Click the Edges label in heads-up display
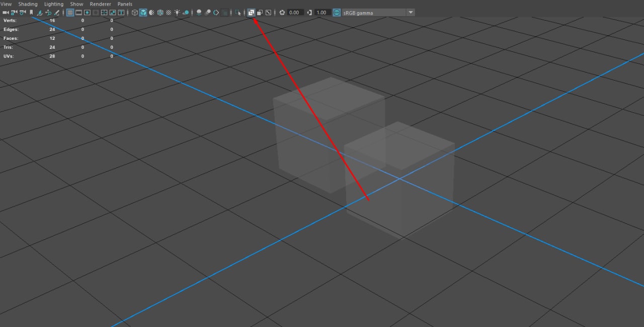The height and width of the screenshot is (327, 644). pos(11,29)
